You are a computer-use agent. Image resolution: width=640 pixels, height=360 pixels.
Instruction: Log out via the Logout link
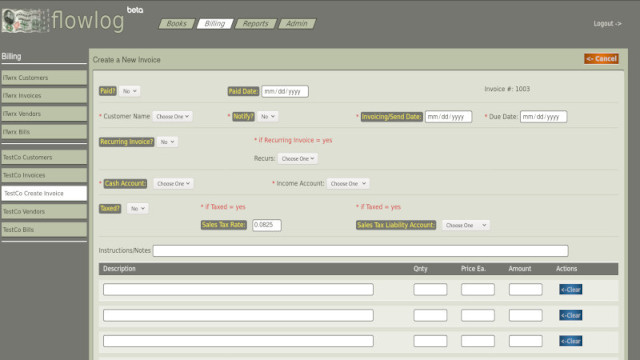tap(607, 24)
